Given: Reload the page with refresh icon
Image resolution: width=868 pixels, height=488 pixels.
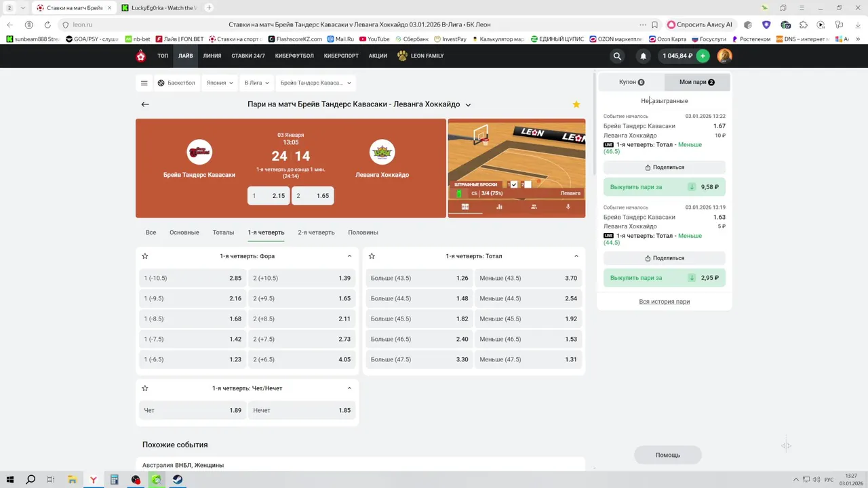Looking at the screenshot, I should pyautogui.click(x=47, y=24).
